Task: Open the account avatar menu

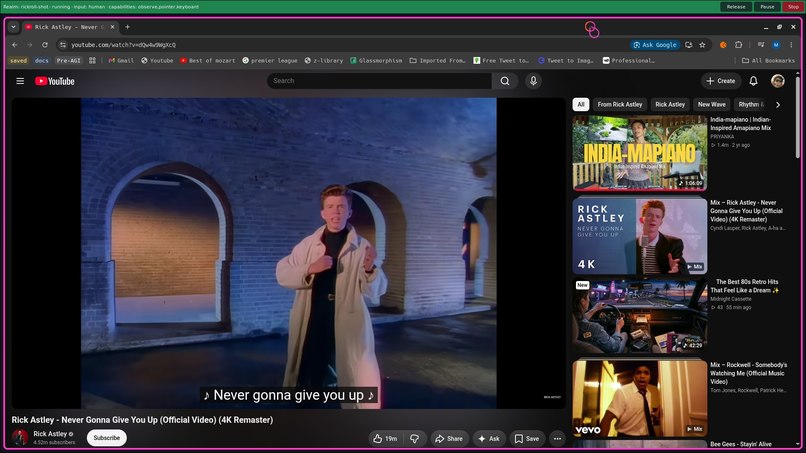Action: 778,81
